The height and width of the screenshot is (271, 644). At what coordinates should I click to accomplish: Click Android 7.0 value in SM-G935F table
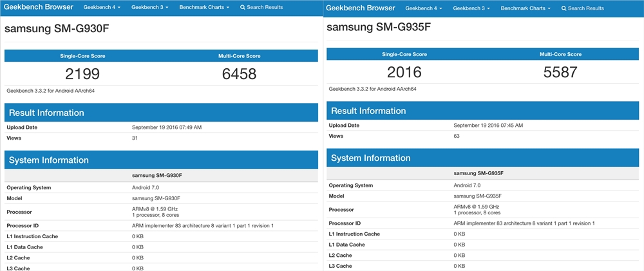[x=467, y=185]
